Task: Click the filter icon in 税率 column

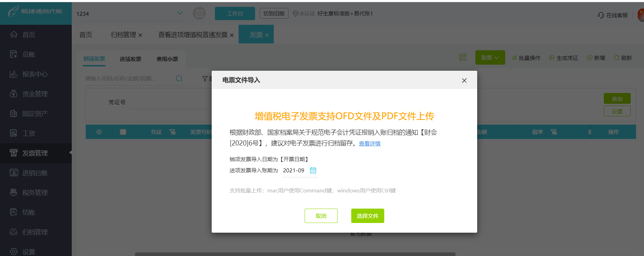Action: pos(554,132)
